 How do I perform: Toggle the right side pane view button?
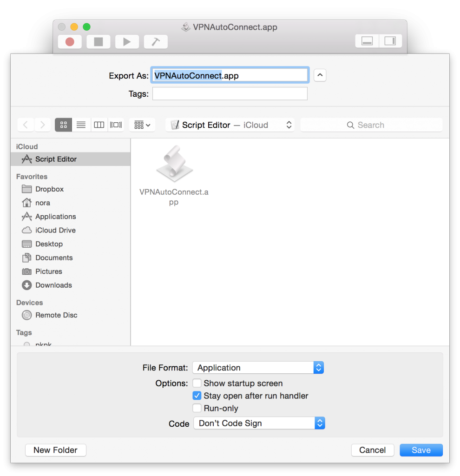tap(390, 41)
